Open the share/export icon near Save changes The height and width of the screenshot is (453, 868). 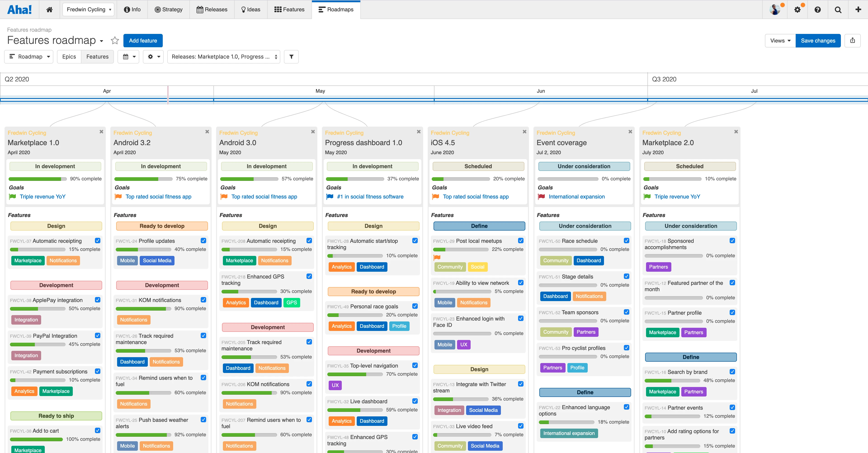[x=853, y=40]
